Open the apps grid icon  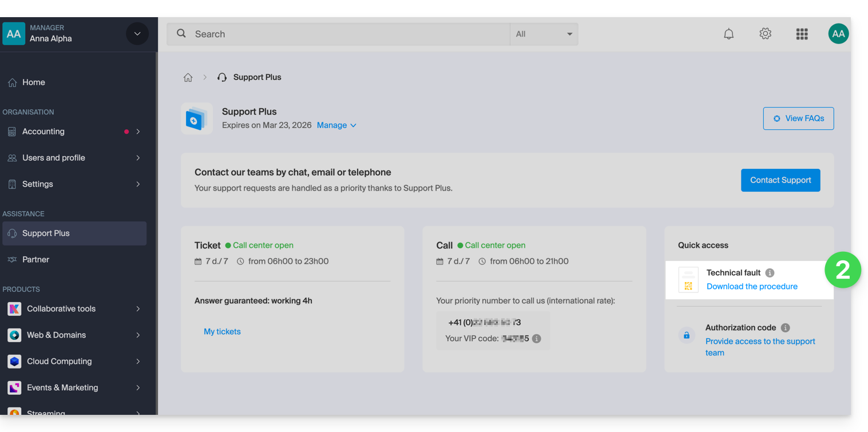(802, 34)
